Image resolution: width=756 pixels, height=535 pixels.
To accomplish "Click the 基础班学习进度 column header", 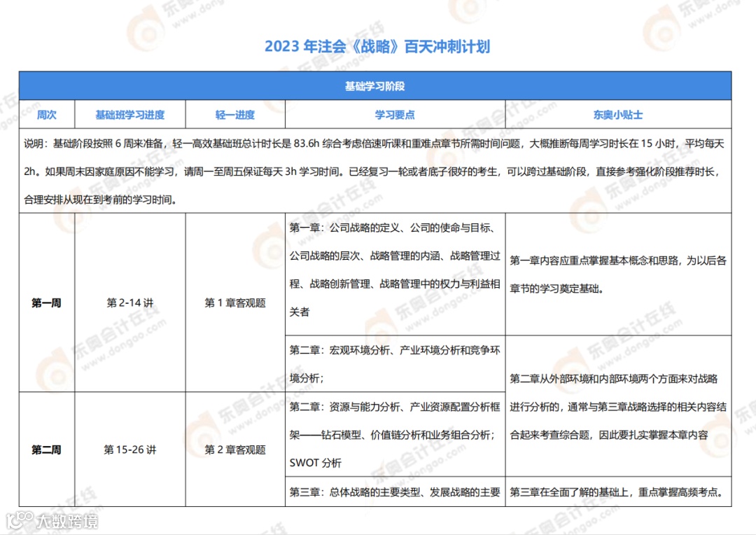I will 130,114.
